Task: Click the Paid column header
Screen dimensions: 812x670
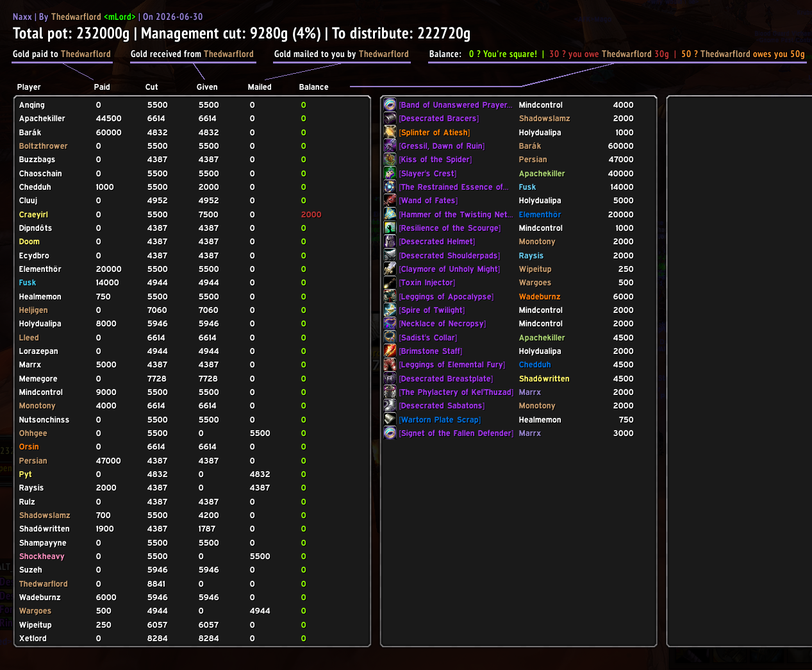Action: pos(102,87)
